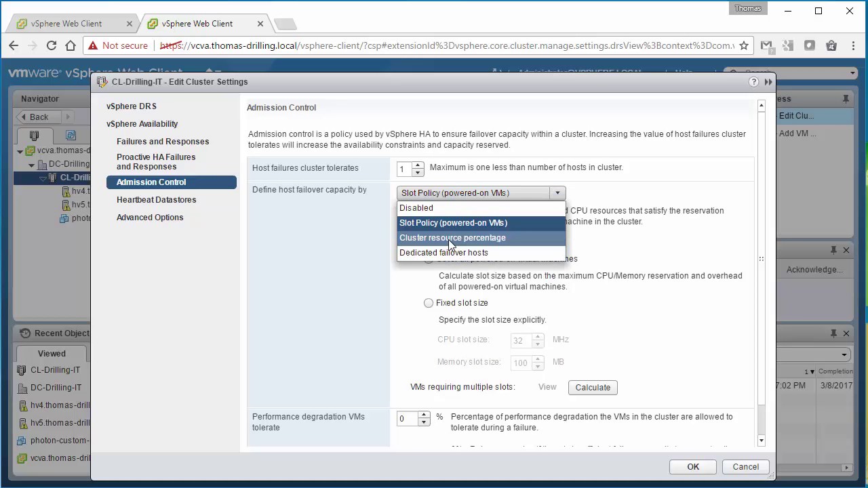Screen dimensions: 868x488
Task: Click the Navigator Back button
Action: [39, 117]
